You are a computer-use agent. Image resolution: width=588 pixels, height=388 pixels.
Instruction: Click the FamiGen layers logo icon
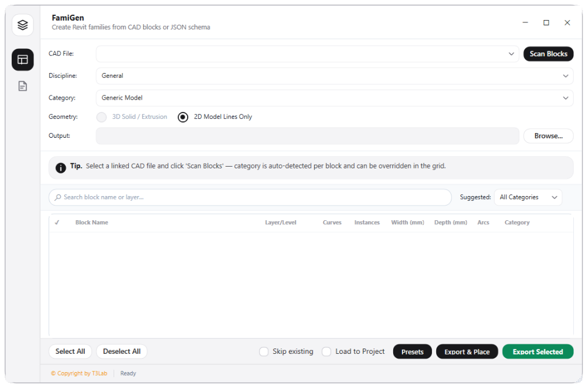pos(22,25)
